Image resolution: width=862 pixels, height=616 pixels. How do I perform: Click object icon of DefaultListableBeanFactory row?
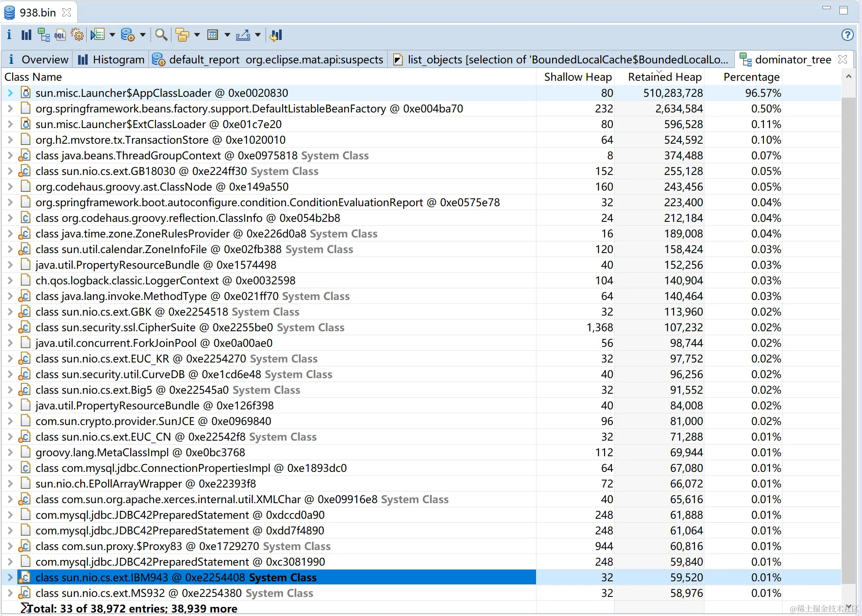coord(26,109)
